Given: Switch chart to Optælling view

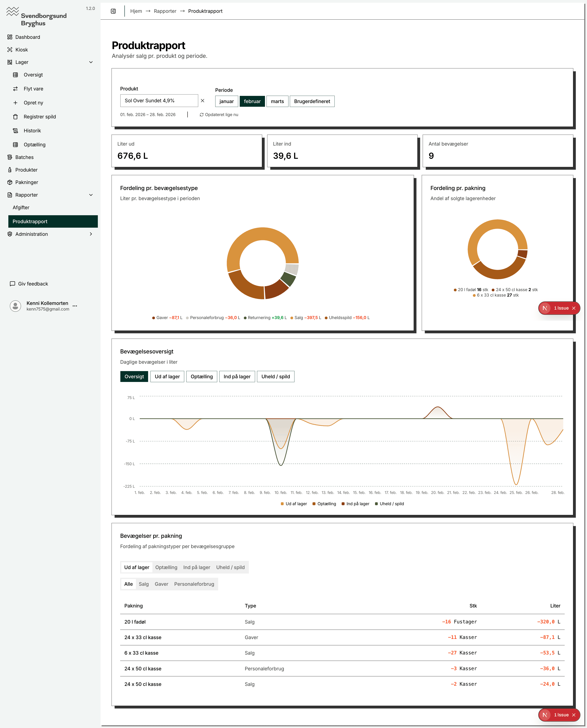Looking at the screenshot, I should click(202, 377).
